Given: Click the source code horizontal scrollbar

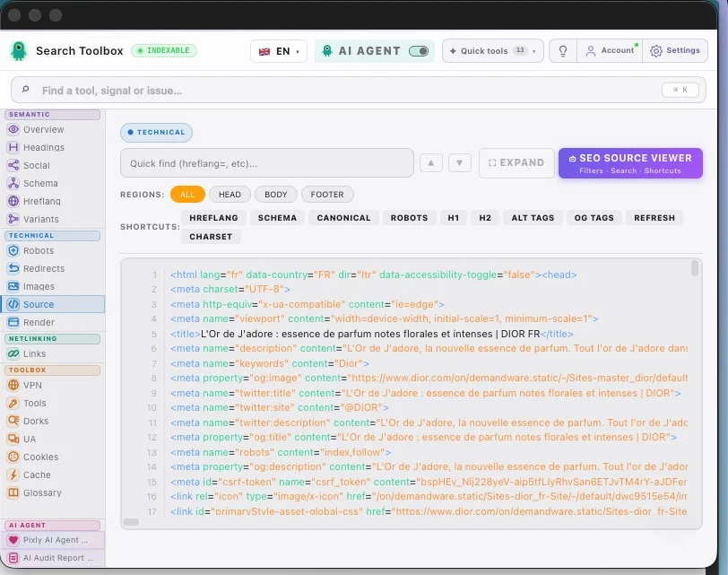Looking at the screenshot, I should pos(131,521).
